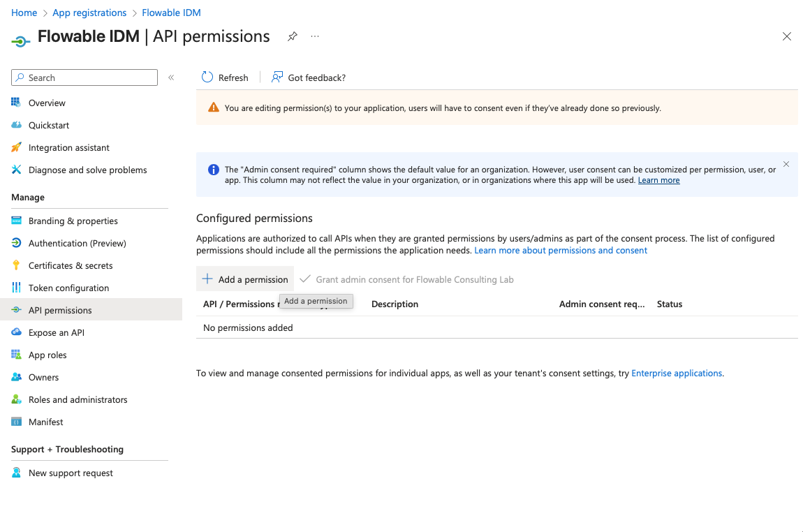803x532 pixels.
Task: Click the Owners people icon
Action: pos(16,377)
